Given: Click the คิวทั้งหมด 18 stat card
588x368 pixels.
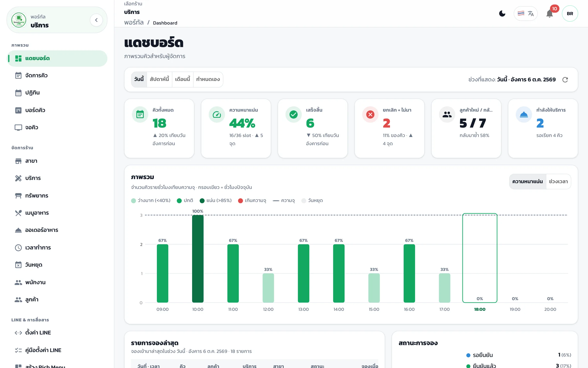Looking at the screenshot, I should pyautogui.click(x=159, y=128).
